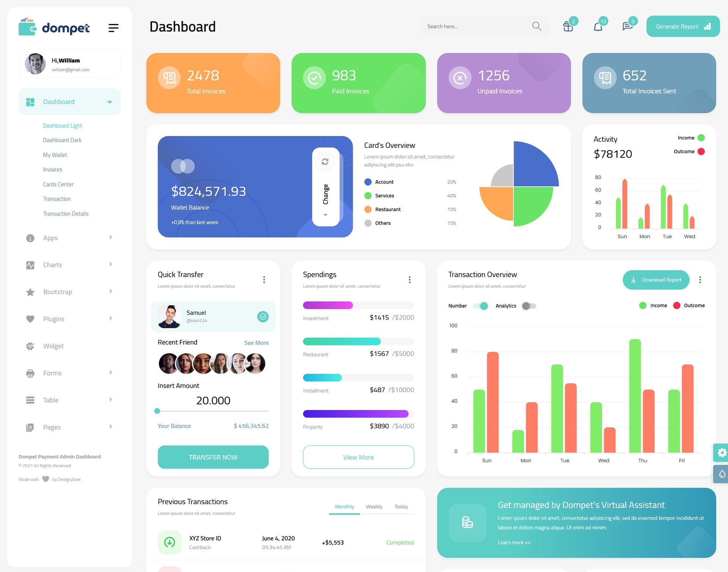Image resolution: width=728 pixels, height=572 pixels.
Task: Click the View More button in Spendings
Action: (359, 457)
